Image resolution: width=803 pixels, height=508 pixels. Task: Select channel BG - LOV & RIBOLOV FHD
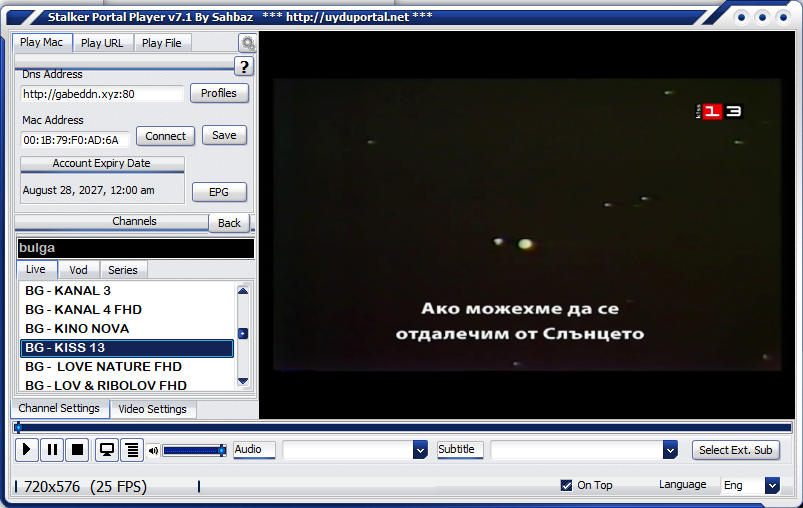(x=126, y=385)
